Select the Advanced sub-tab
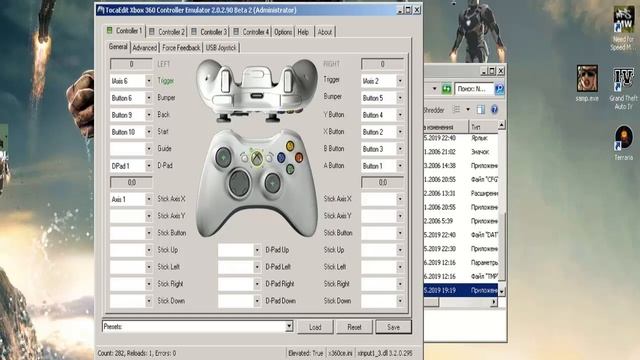Image resolution: width=640 pixels, height=360 pixels. click(144, 48)
